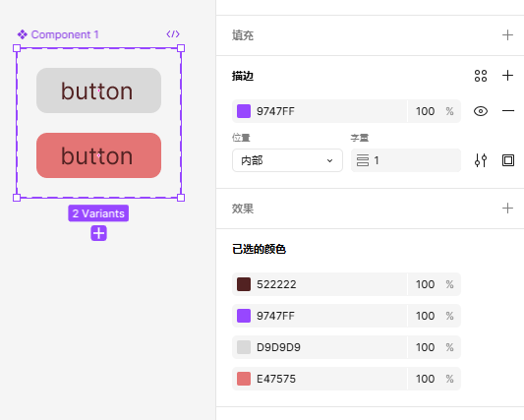Open stroke styles four-dot icon
The width and height of the screenshot is (524, 420).
(481, 76)
